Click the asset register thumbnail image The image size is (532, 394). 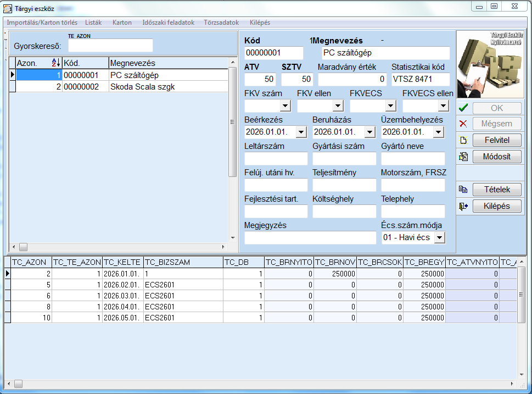coord(491,64)
